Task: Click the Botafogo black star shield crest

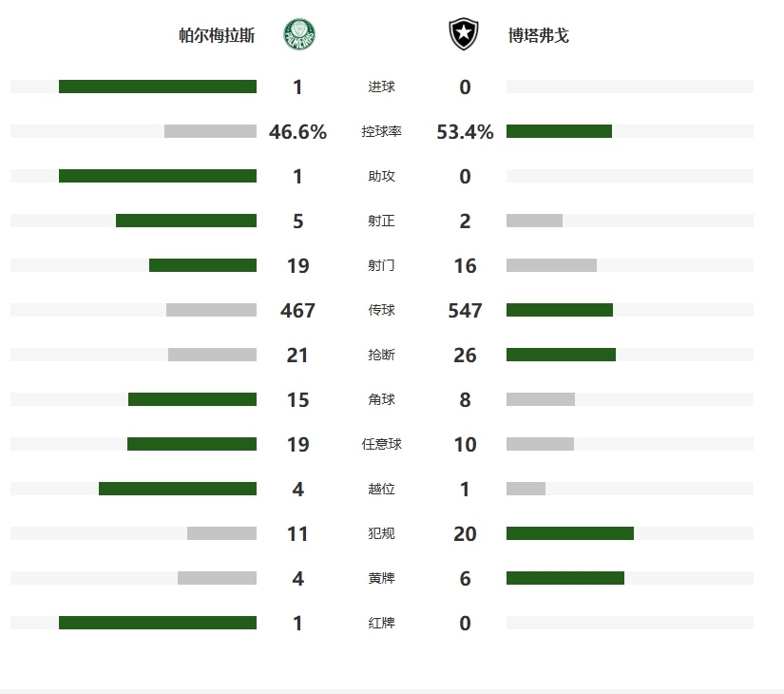Action: (464, 34)
